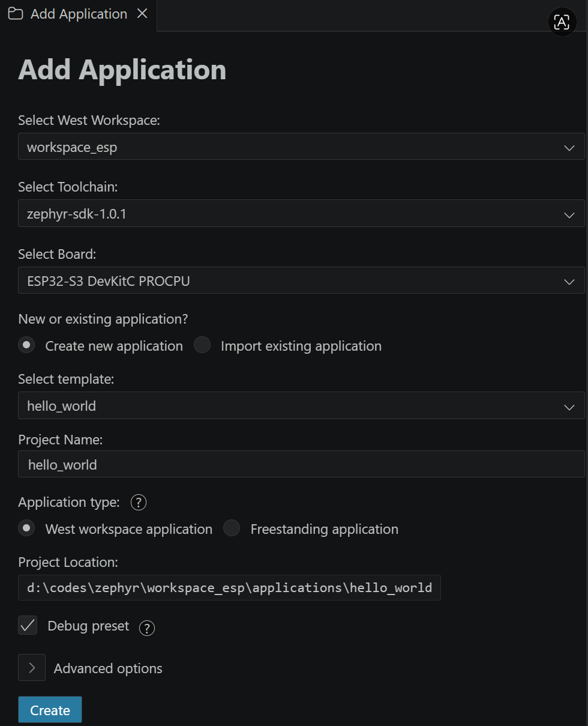Click the 'Add Application' page heading
Screen dimensions: 588x726
122,70
